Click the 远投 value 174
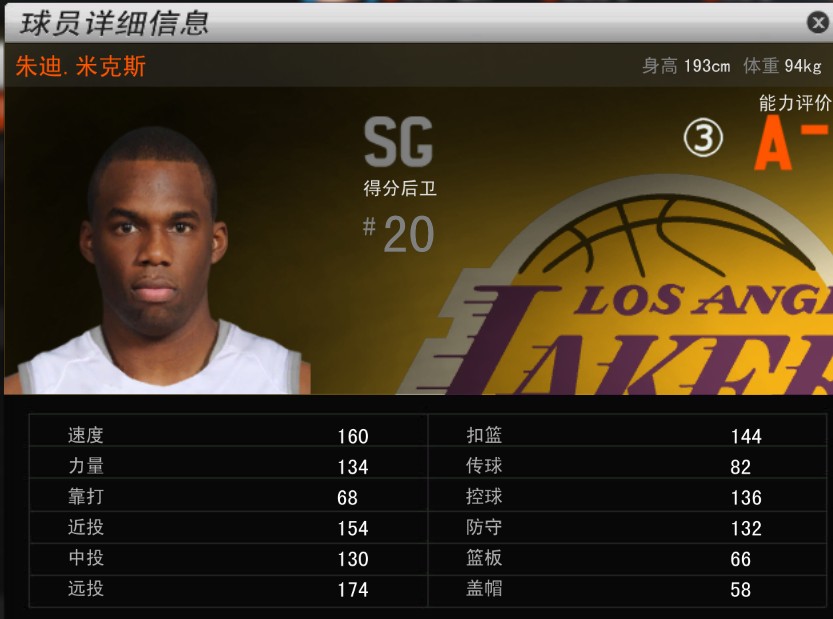This screenshot has height=619, width=833. (x=353, y=590)
